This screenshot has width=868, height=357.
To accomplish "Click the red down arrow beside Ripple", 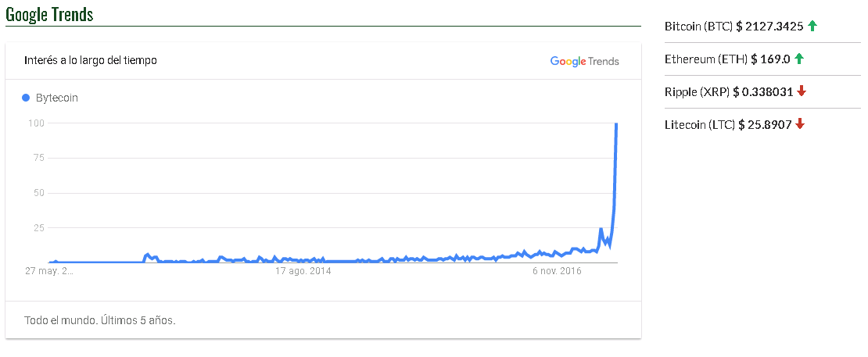I will pyautogui.click(x=802, y=91).
